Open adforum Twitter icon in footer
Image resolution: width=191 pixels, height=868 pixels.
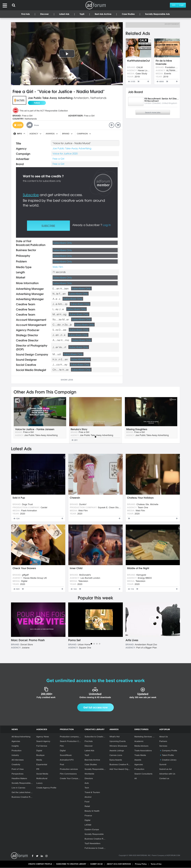coord(37,856)
